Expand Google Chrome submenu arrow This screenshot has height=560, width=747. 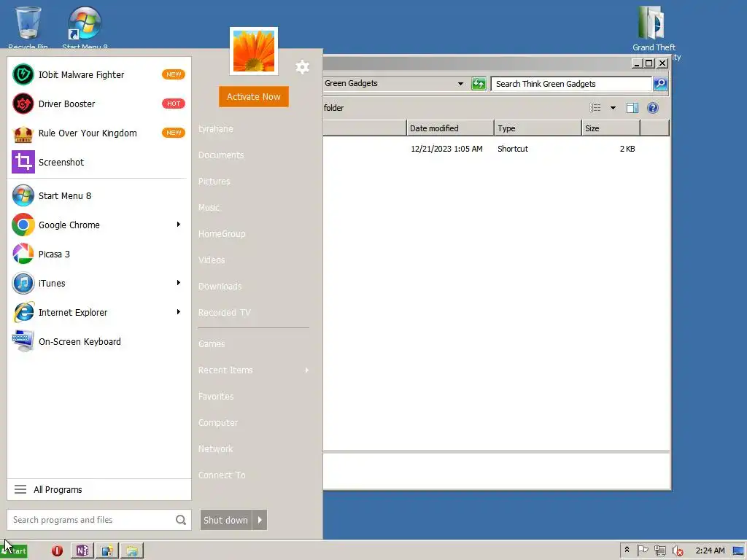179,225
